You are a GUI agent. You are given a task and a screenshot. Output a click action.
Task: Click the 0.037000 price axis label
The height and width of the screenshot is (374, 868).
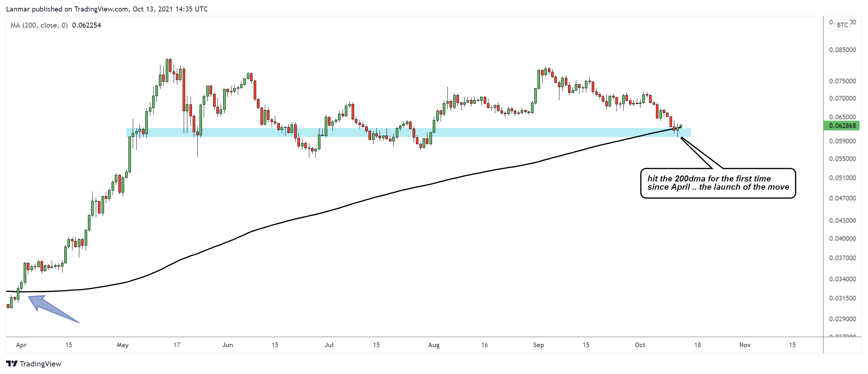(x=842, y=258)
